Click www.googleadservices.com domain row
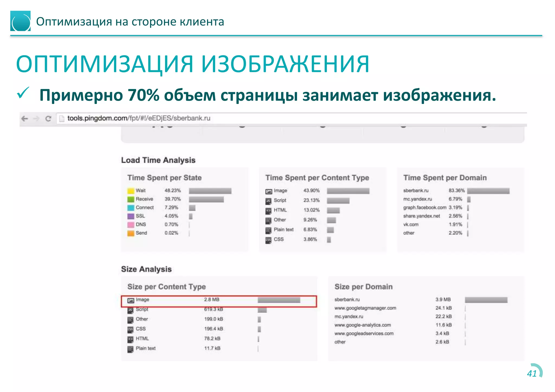Image resolution: width=555 pixels, height=392 pixels. [400, 333]
